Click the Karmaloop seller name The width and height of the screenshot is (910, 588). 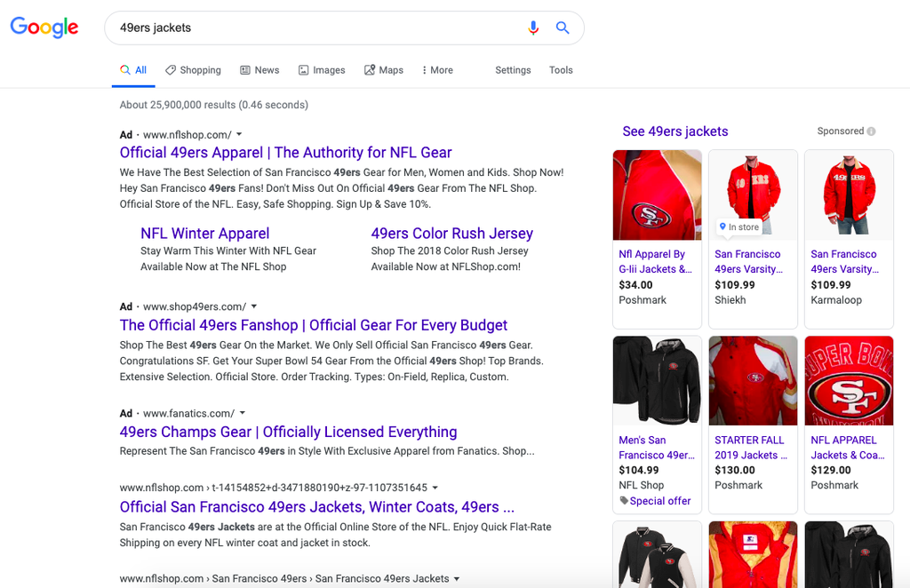click(836, 300)
